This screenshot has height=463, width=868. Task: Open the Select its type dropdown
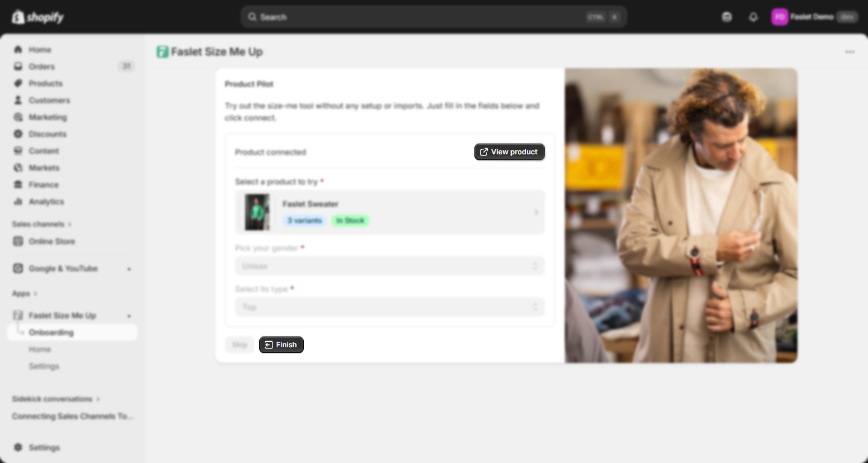[x=389, y=307]
